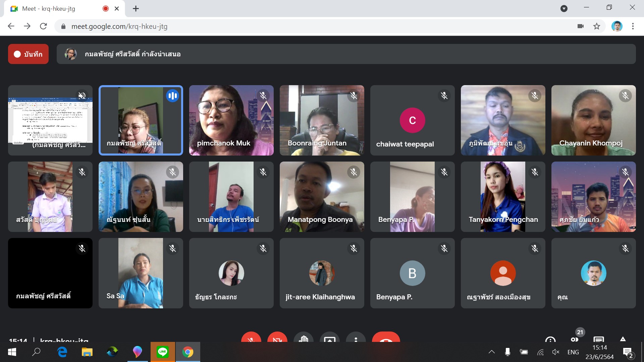Image resolution: width=644 pixels, height=362 pixels.
Task: Click the shared presentation thumbnail tile
Action: coord(50,120)
